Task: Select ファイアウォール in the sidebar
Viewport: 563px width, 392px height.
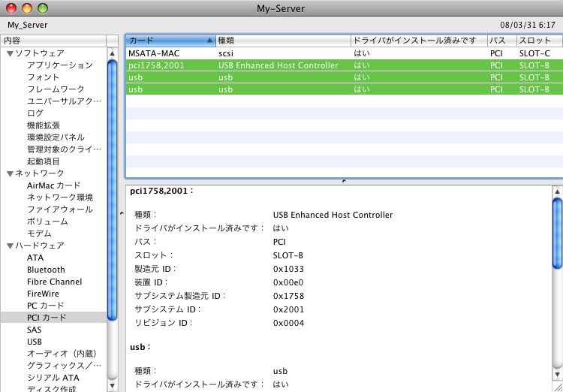Action: coord(60,210)
